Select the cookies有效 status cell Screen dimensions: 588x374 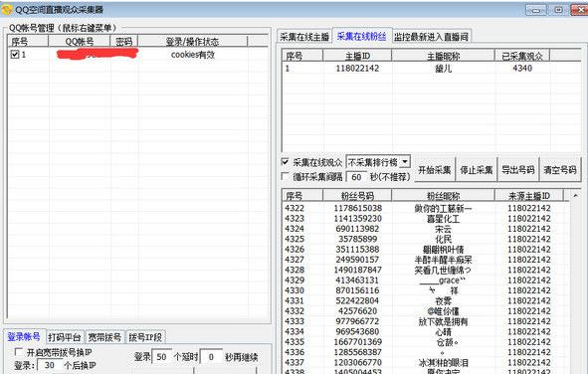(193, 55)
